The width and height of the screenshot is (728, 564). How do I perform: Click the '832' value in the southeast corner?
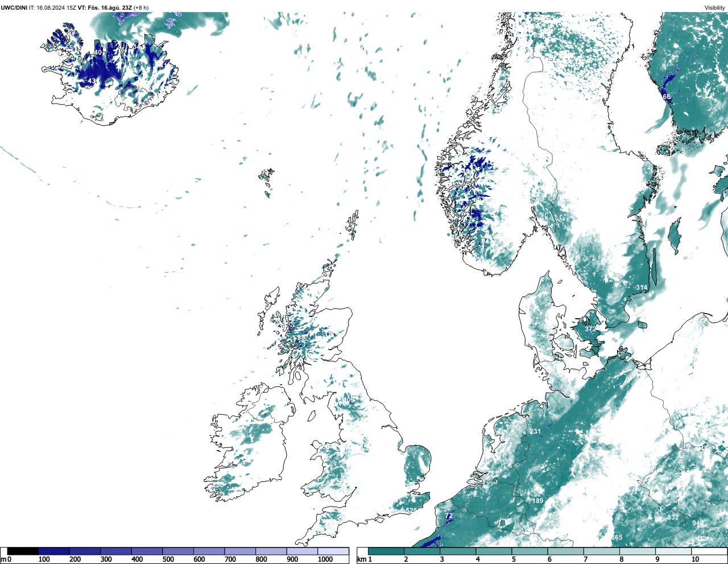tap(673, 517)
